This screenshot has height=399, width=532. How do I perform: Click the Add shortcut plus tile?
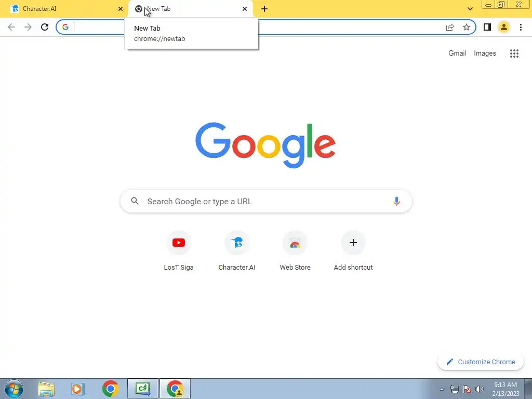(353, 250)
